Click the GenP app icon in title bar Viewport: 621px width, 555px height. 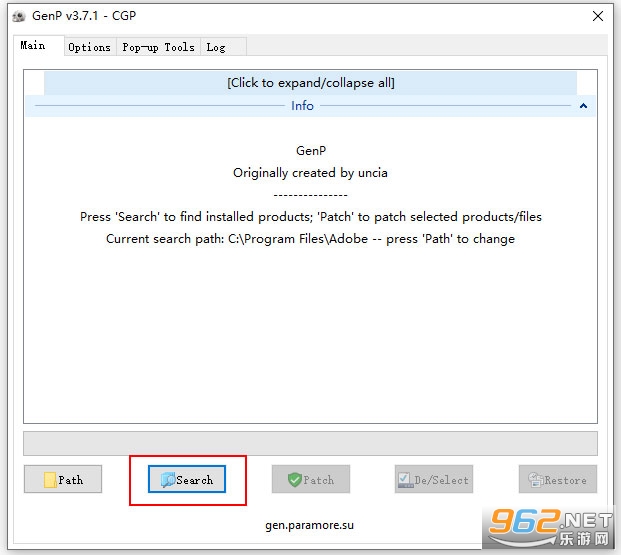(19, 16)
